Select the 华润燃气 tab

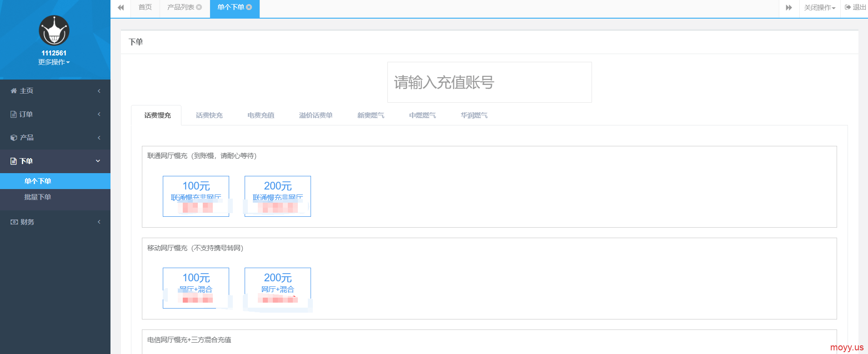point(474,115)
